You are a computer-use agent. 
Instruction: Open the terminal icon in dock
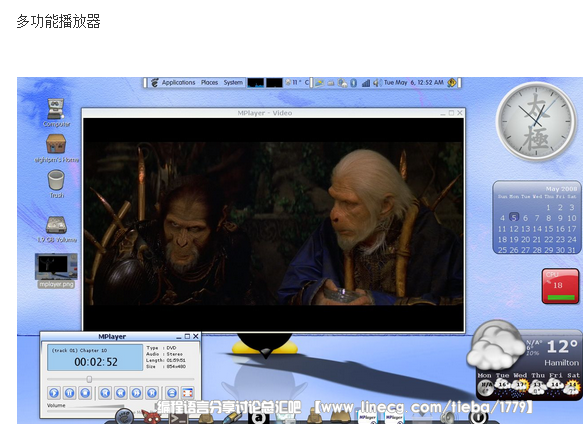pos(178,418)
